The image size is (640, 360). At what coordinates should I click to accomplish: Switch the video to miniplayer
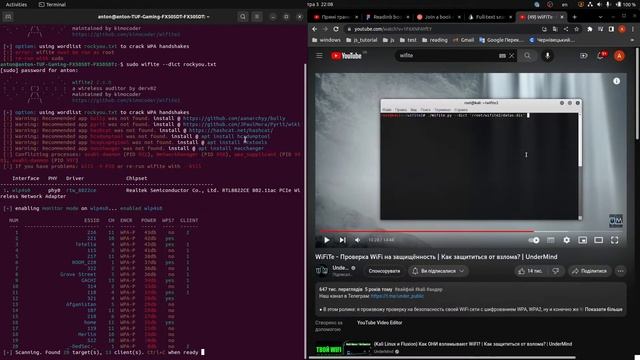click(582, 240)
